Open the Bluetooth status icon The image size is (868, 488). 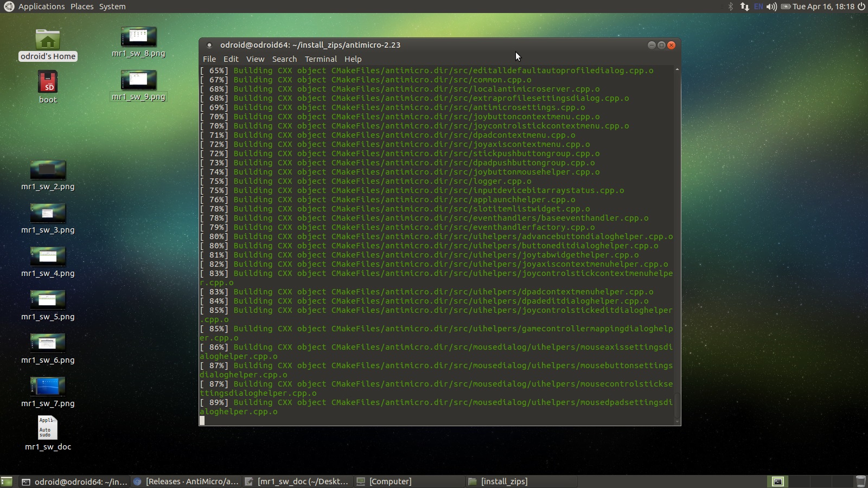click(730, 7)
